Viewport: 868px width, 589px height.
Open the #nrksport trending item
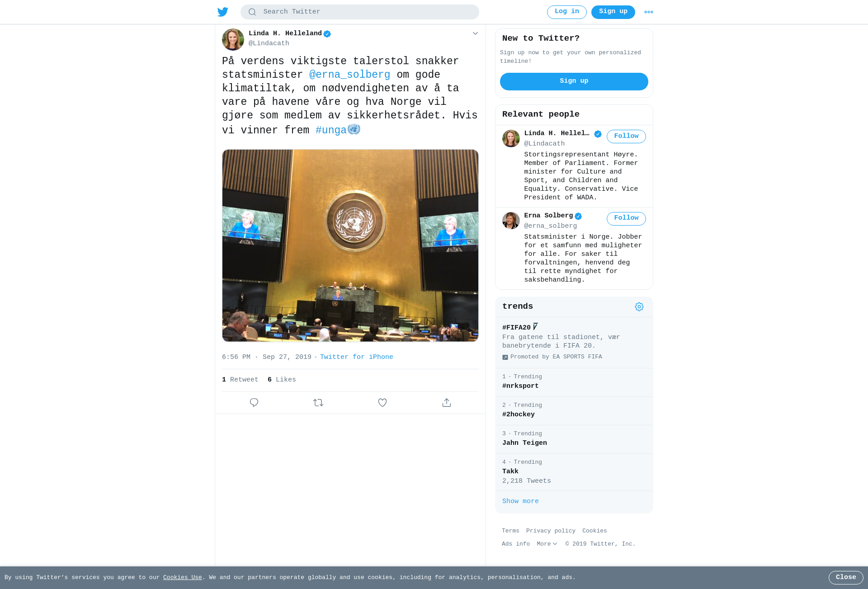(574, 382)
